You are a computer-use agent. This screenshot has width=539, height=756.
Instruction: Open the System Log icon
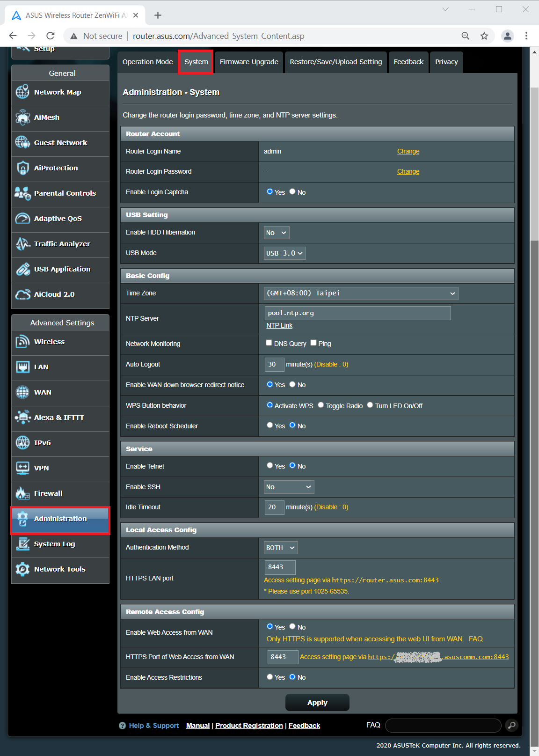click(x=22, y=543)
